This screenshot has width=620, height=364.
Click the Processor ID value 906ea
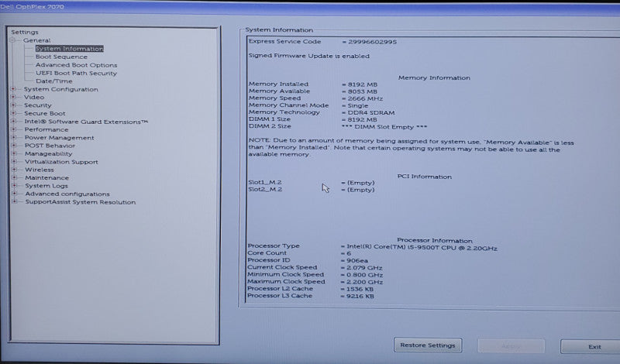point(357,260)
